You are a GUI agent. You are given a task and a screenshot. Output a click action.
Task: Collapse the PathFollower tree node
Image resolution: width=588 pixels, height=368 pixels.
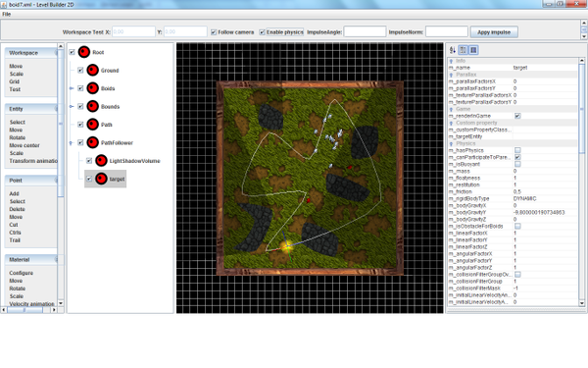click(x=72, y=142)
